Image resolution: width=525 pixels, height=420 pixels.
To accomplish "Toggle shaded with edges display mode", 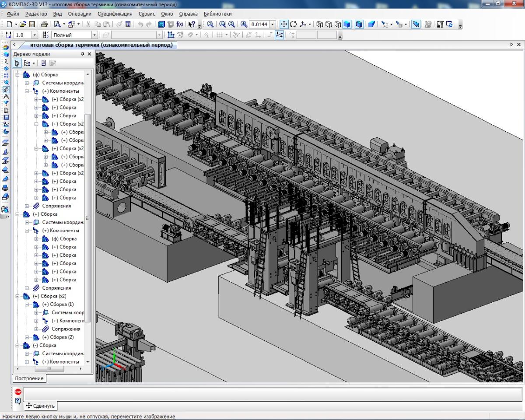I will [x=359, y=24].
